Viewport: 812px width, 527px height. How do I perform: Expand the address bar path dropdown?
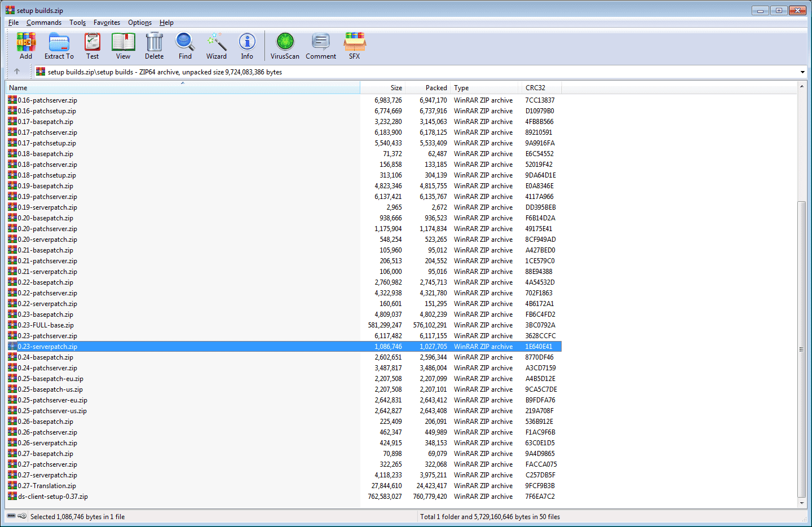click(x=802, y=72)
